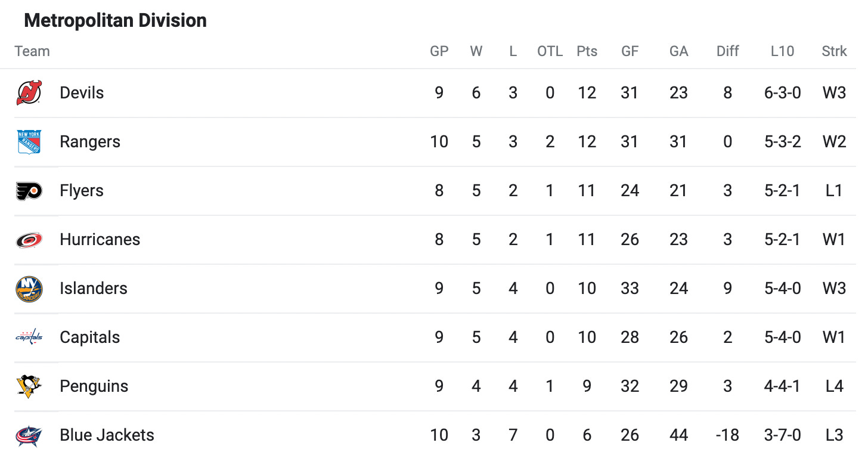Select the Capitals logo icon
Screen dimensions: 868x458
click(29, 338)
